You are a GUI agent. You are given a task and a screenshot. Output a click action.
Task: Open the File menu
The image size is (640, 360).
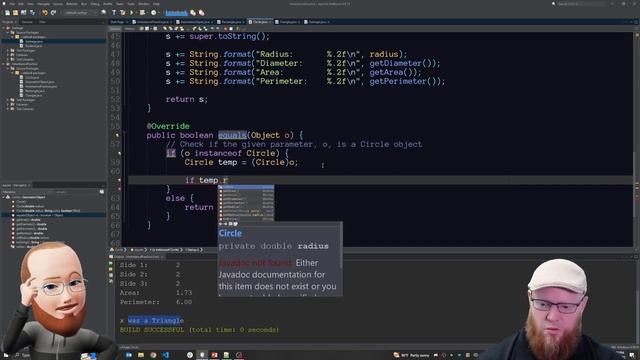12,4
